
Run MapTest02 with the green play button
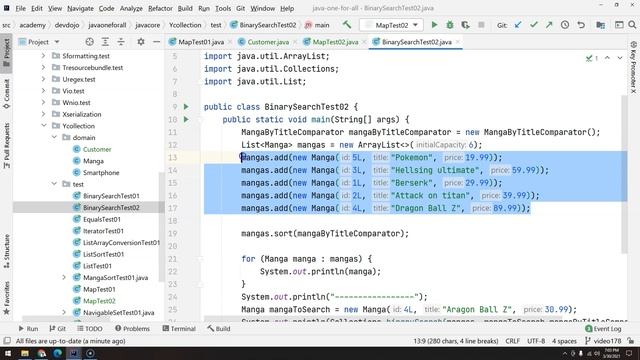(434, 25)
